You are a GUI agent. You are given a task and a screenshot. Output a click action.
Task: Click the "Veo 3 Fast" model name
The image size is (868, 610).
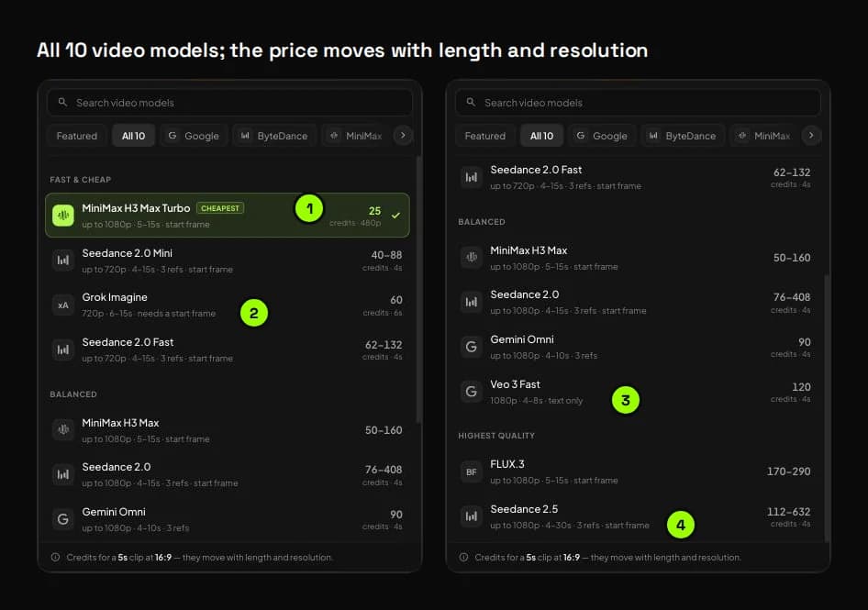(515, 384)
